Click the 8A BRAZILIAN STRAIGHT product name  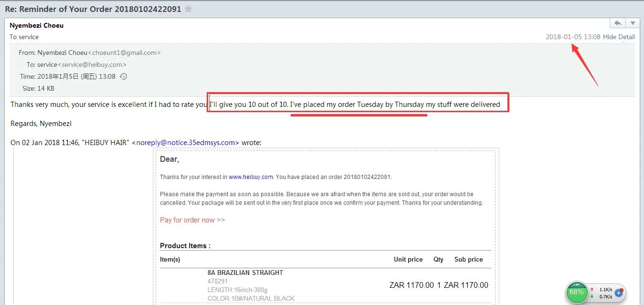click(245, 273)
